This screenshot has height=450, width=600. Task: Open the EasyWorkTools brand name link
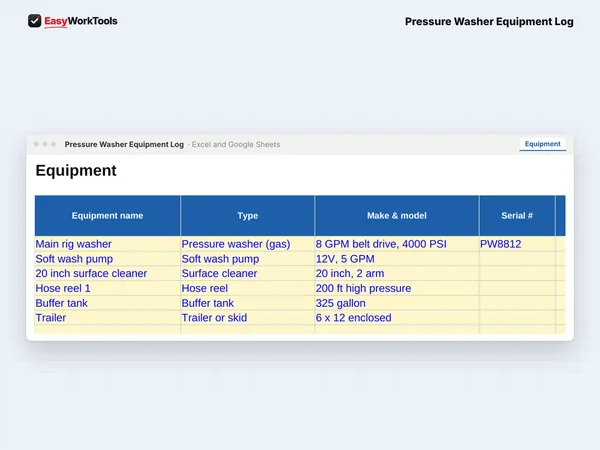81,21
